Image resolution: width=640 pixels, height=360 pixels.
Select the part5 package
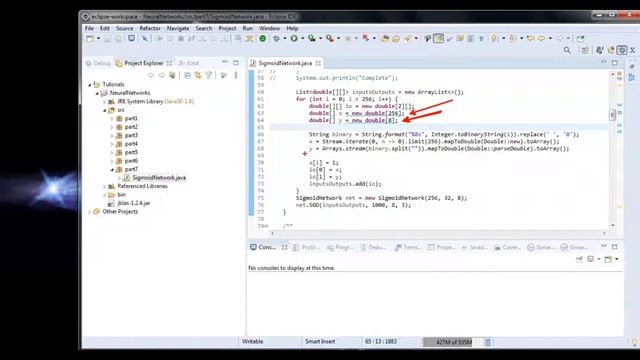(131, 152)
